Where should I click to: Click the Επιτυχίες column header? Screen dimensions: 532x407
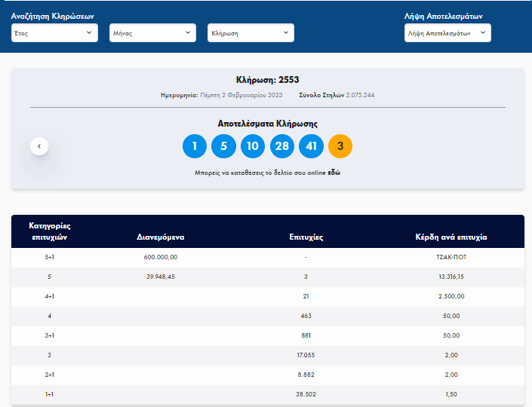[306, 237]
